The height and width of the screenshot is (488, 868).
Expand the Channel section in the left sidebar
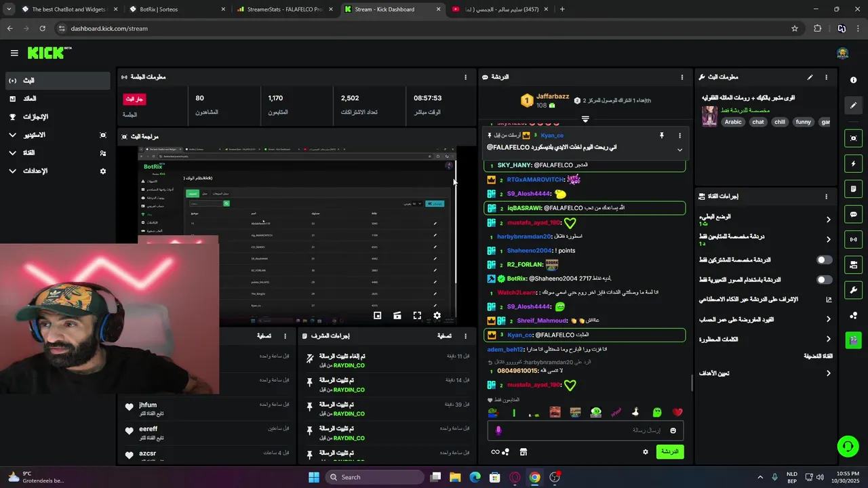12,153
